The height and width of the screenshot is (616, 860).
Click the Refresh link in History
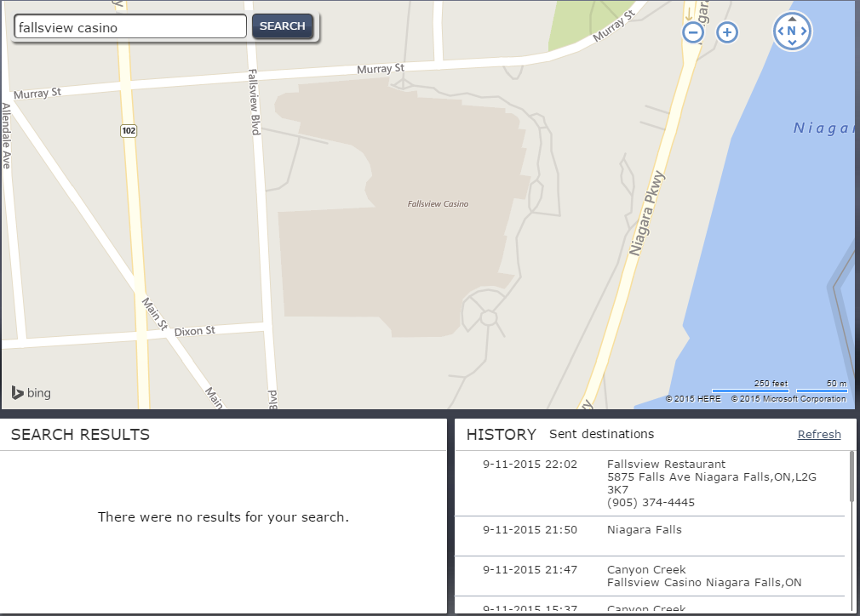(819, 434)
